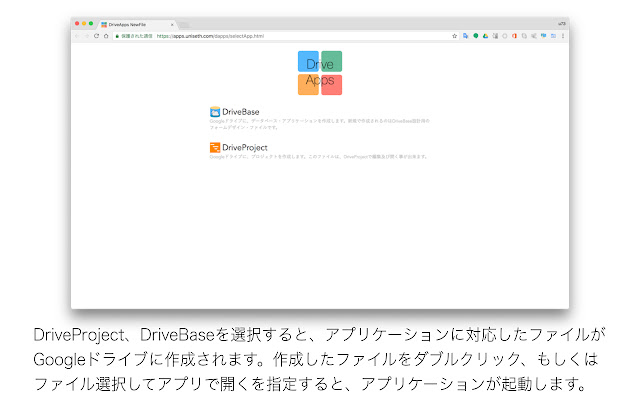Screen dimensions: 640x400
Task: Close the DriveApps NewFile tab
Action: click(172, 25)
